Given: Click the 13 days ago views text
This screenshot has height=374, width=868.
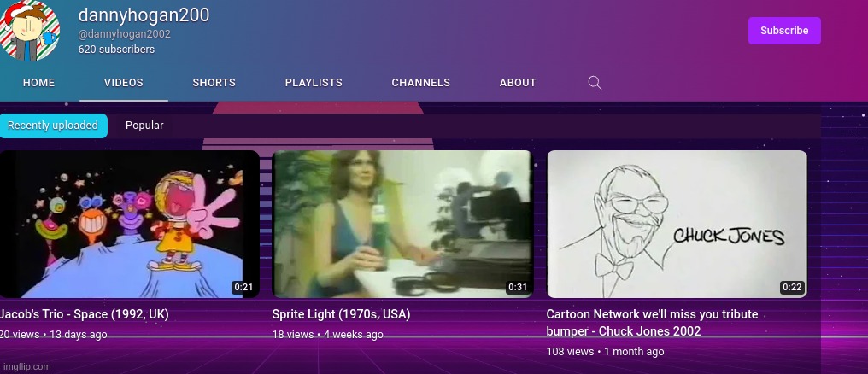Looking at the screenshot, I should tap(54, 335).
